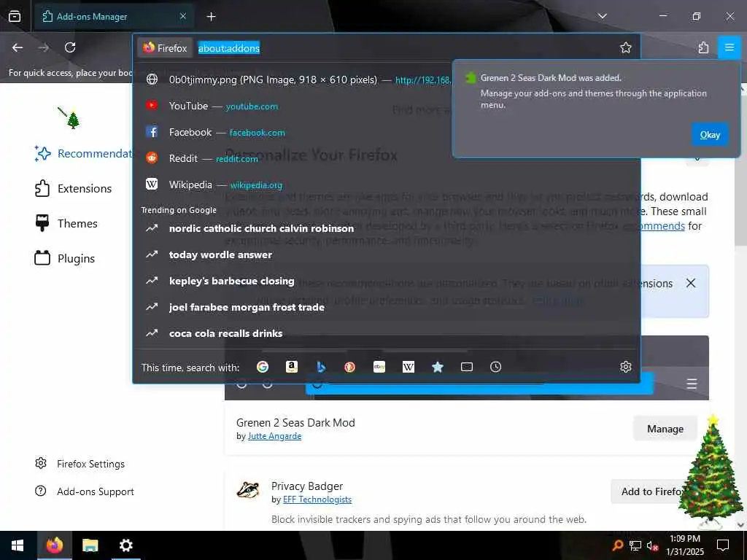This screenshot has width=747, height=560.
Task: Open the Extensions toolbar button
Action: pos(704,47)
